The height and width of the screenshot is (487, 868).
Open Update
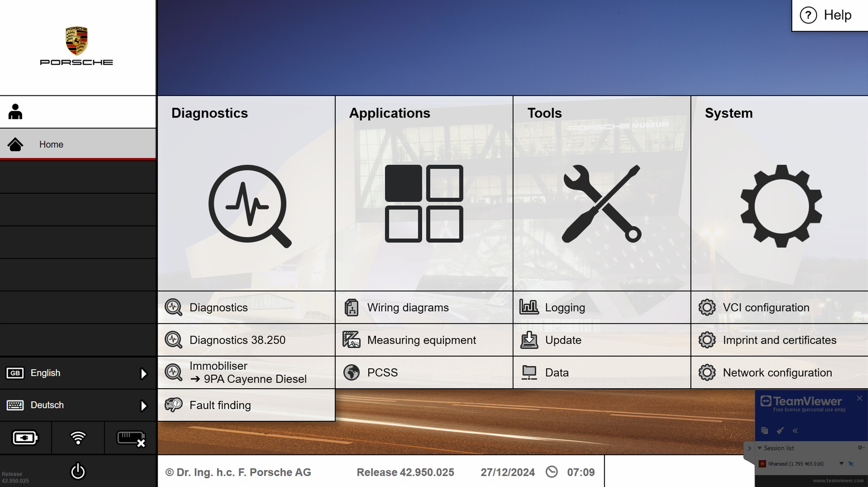[601, 340]
